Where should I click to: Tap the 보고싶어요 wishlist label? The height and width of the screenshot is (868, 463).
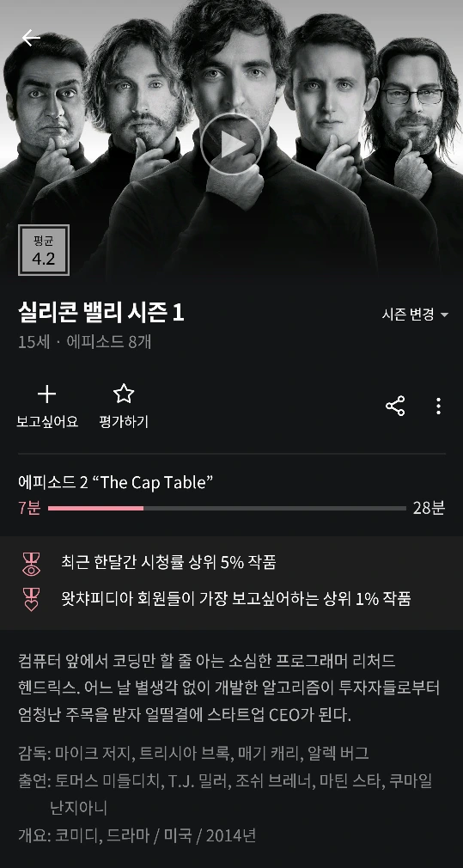click(47, 421)
